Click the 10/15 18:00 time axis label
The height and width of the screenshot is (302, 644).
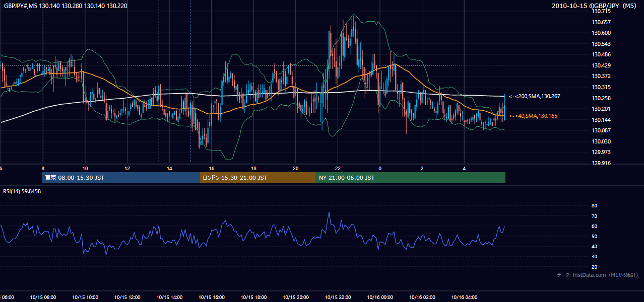click(x=253, y=297)
